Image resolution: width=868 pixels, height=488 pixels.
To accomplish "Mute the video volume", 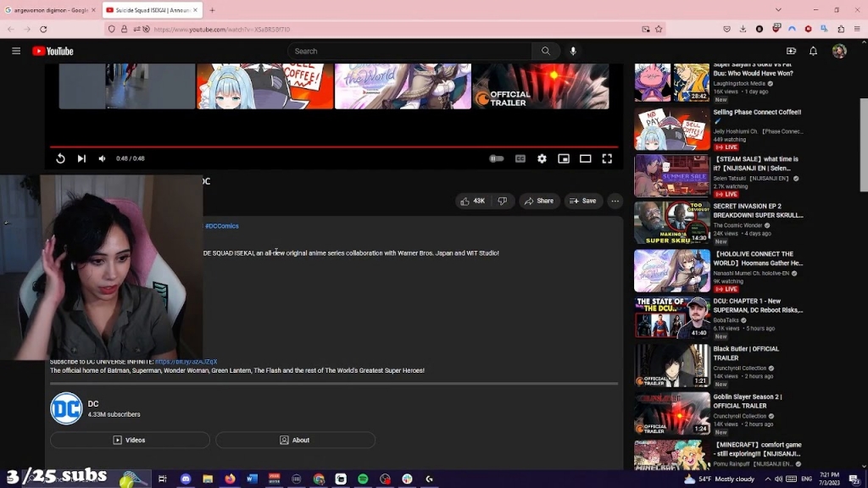I will click(x=102, y=158).
